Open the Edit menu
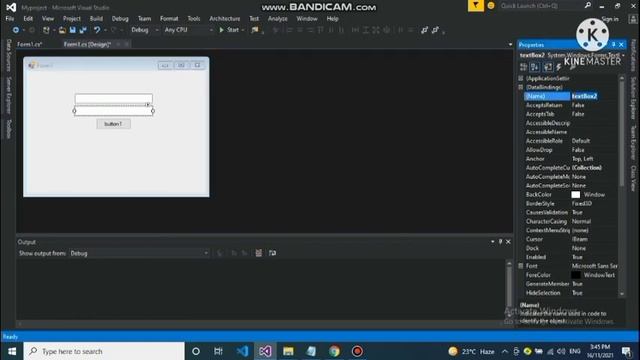This screenshot has width=640, height=360. tap(28, 18)
